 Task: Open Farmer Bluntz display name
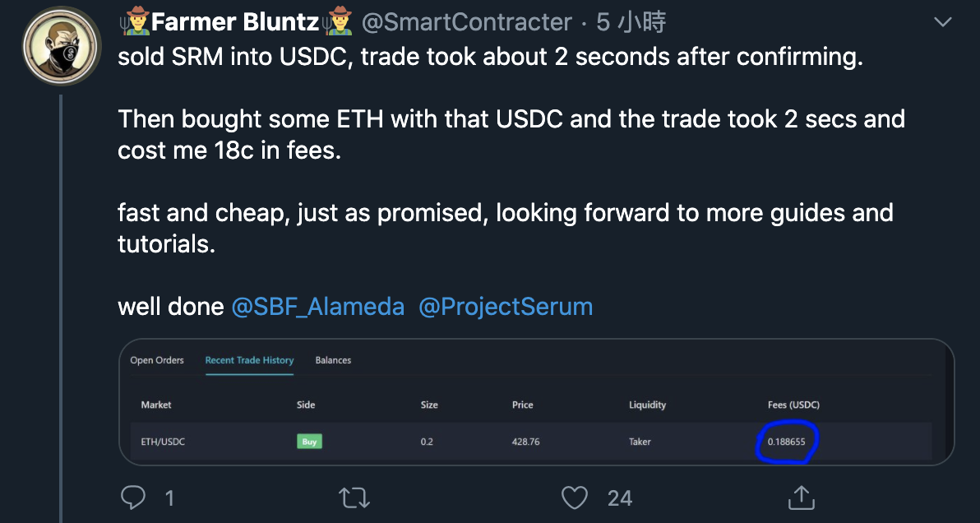point(235,22)
